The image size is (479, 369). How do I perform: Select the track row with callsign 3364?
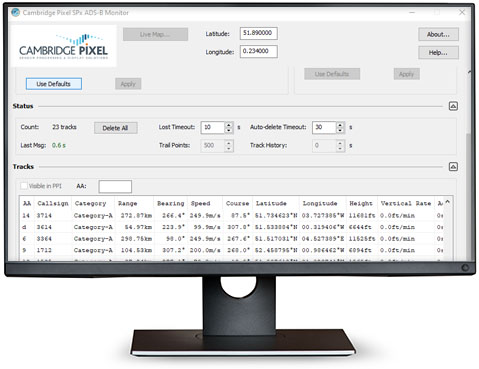point(232,239)
